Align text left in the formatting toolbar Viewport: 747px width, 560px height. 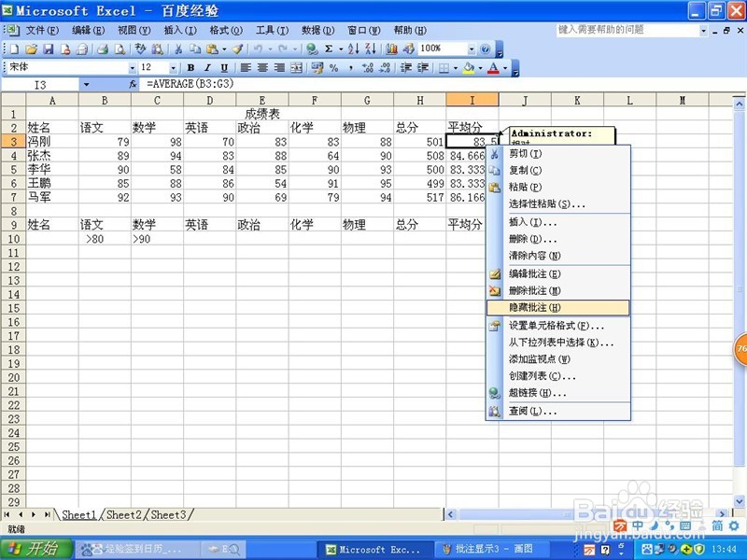tap(246, 68)
